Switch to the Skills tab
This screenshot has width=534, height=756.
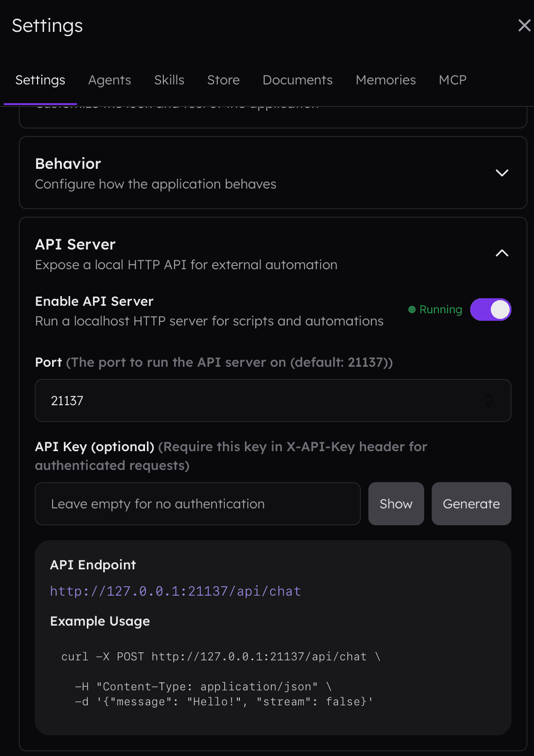(x=169, y=80)
